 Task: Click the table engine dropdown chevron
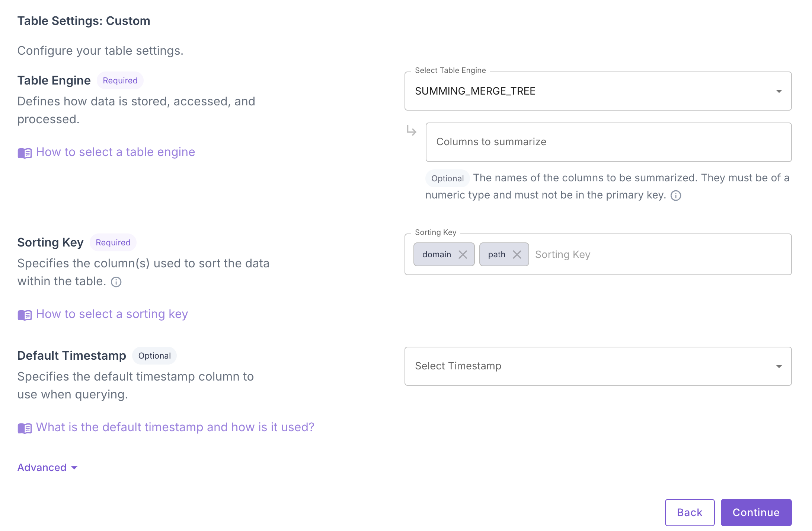pyautogui.click(x=779, y=91)
